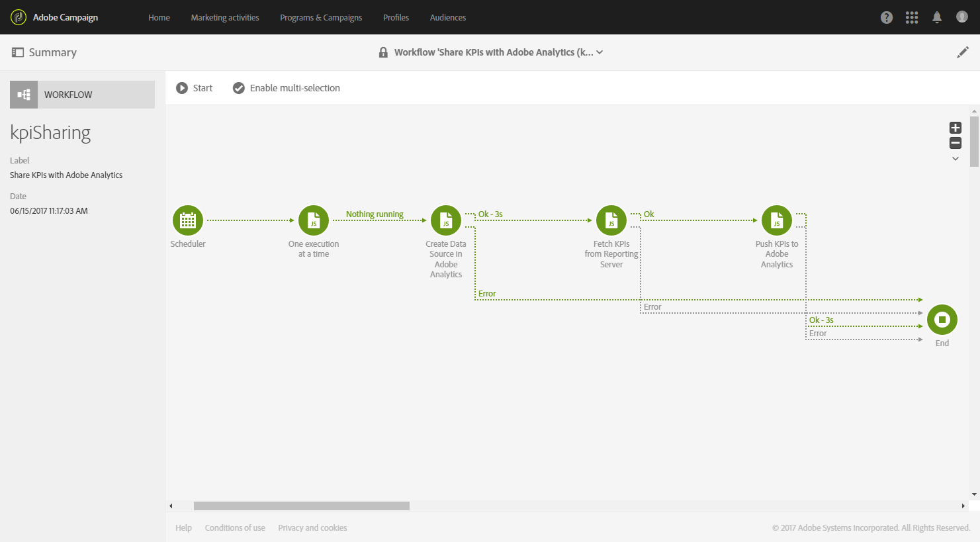Click the 'Ok' transition after Fetch KPIs
980x542 pixels.
pyautogui.click(x=649, y=214)
